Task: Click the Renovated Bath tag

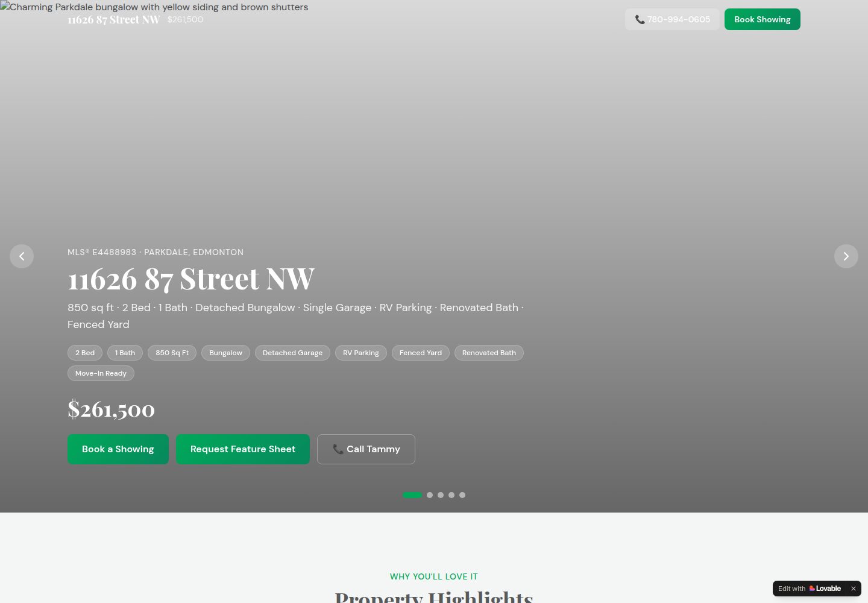Action: point(489,353)
